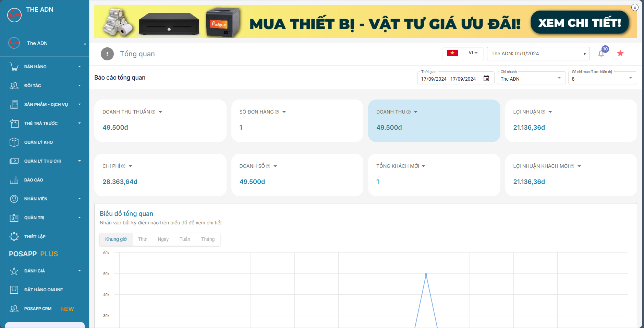644x328 pixels.
Task: Open the Tổng khách mới metric dropdown arrow
Action: 423,166
